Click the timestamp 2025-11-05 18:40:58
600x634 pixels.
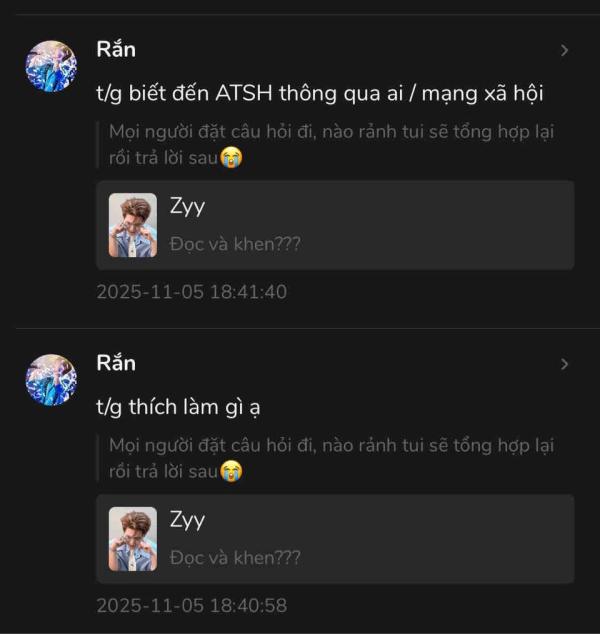tap(191, 606)
